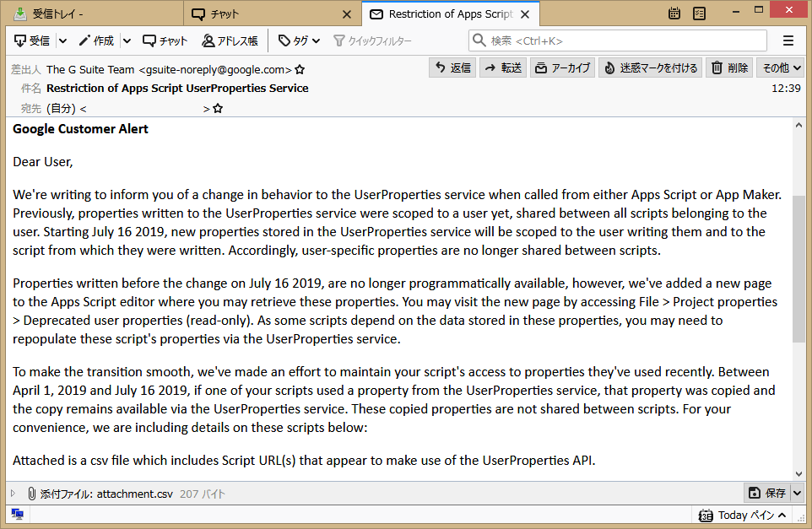The height and width of the screenshot is (529, 812).
Task: Click the paperclip attachment icon
Action: tap(31, 494)
